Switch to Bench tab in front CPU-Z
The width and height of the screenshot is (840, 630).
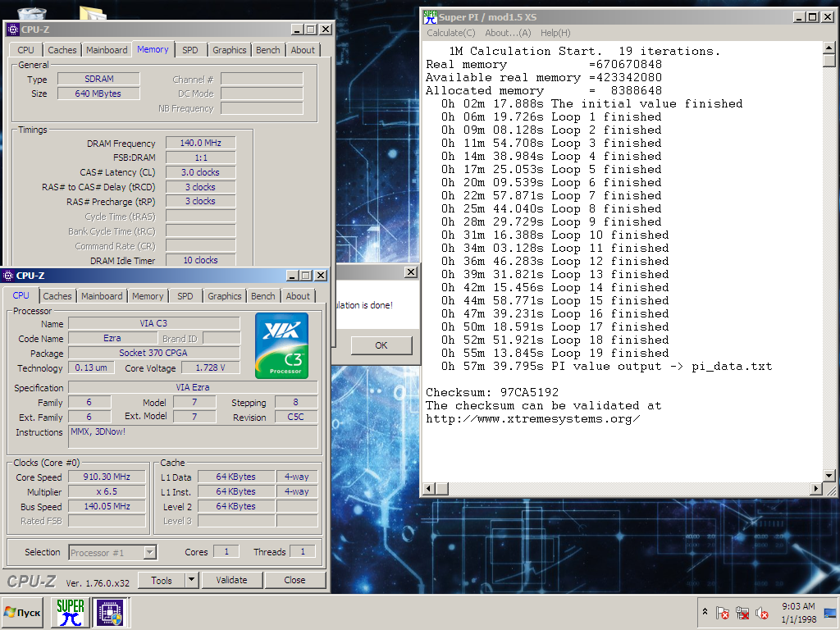[263, 296]
